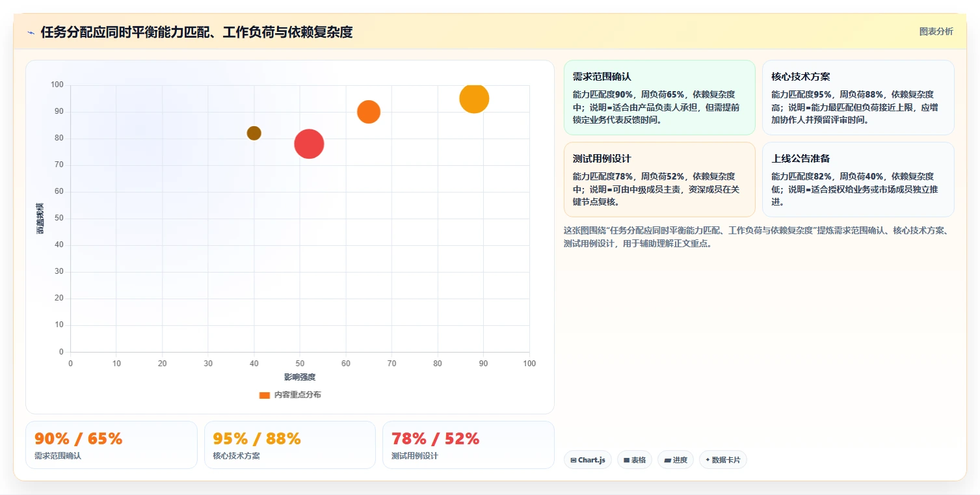Click the Chart.js tag chip
Screen dimensions: 980x495
click(x=588, y=460)
